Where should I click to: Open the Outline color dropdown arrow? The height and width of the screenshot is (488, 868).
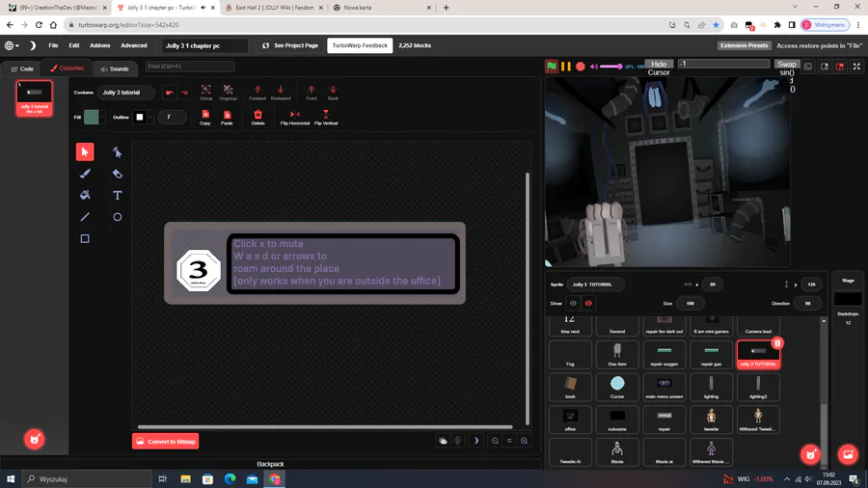[x=150, y=118]
